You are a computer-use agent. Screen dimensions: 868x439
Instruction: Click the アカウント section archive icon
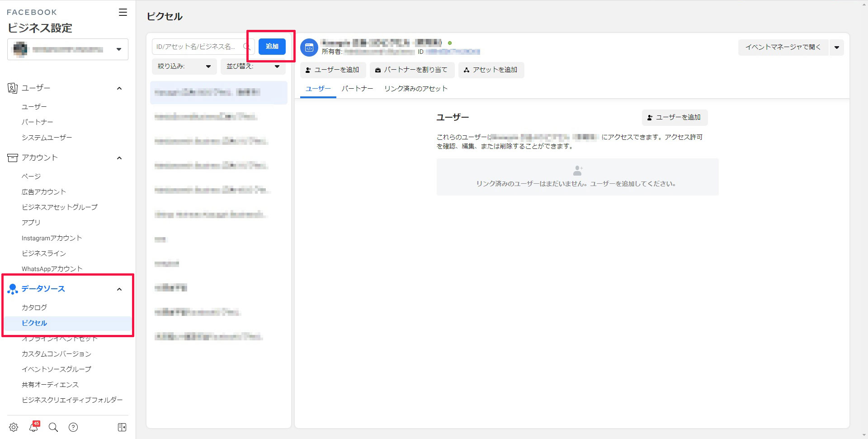13,157
